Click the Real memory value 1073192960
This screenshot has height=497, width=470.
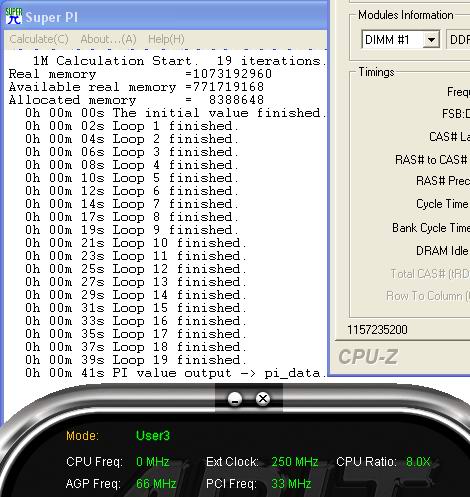232,74
